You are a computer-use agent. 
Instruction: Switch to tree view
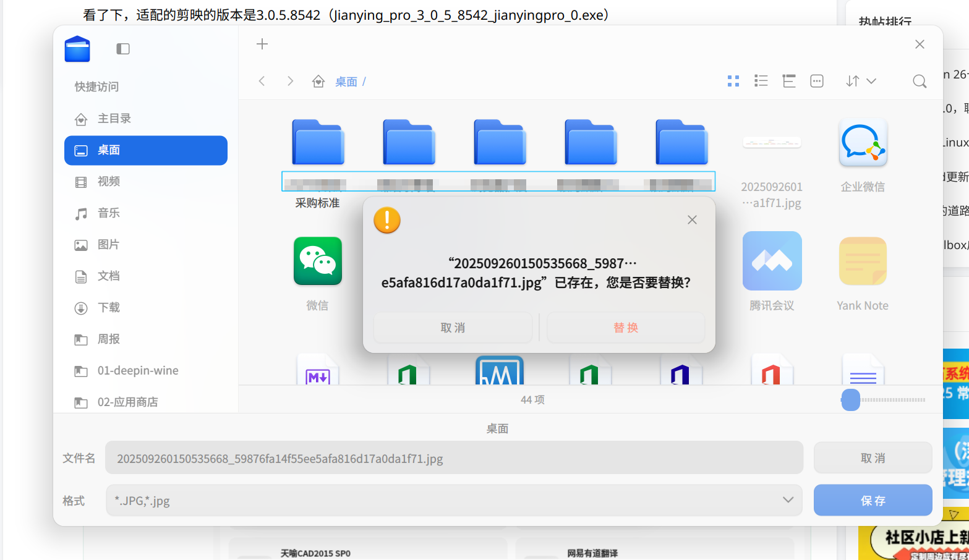tap(789, 81)
